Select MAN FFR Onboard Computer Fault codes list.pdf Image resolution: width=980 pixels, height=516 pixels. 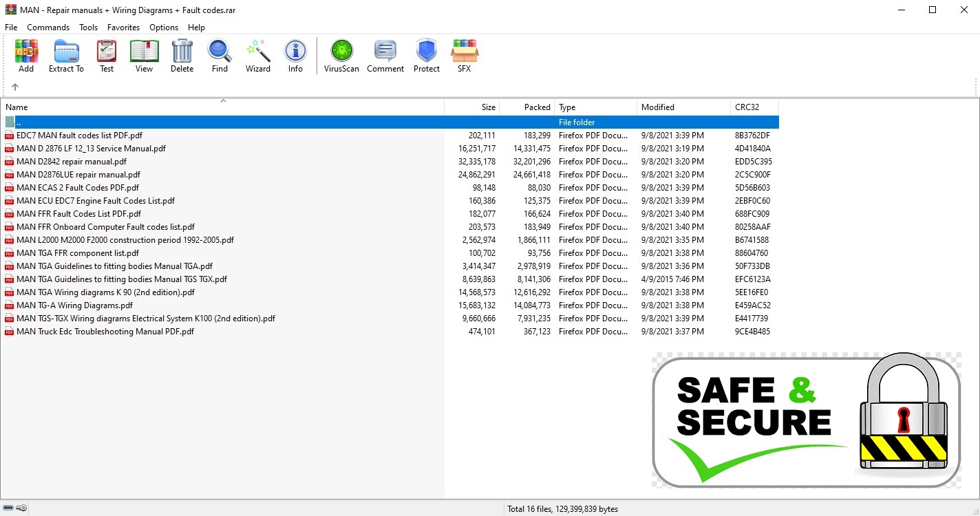(x=105, y=227)
